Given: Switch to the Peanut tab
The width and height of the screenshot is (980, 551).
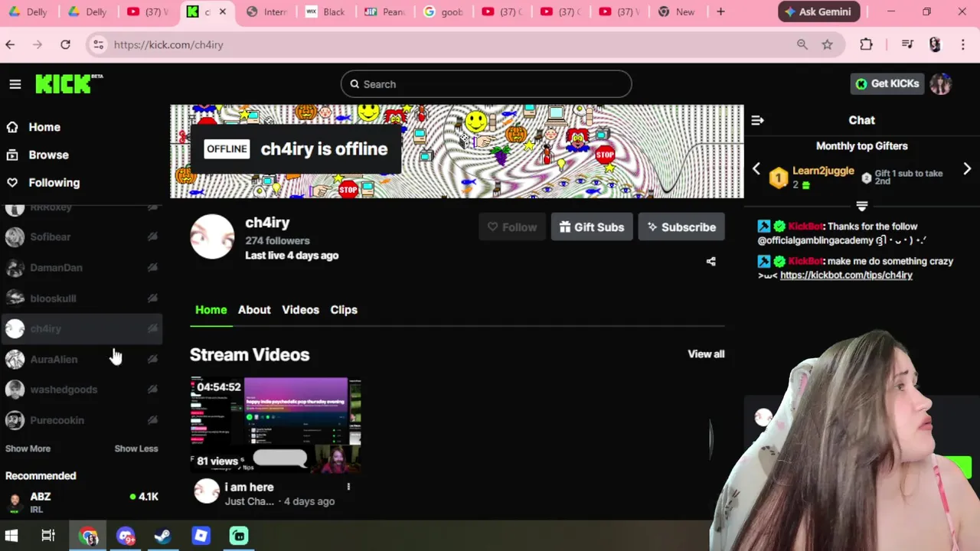Looking at the screenshot, I should click(385, 11).
